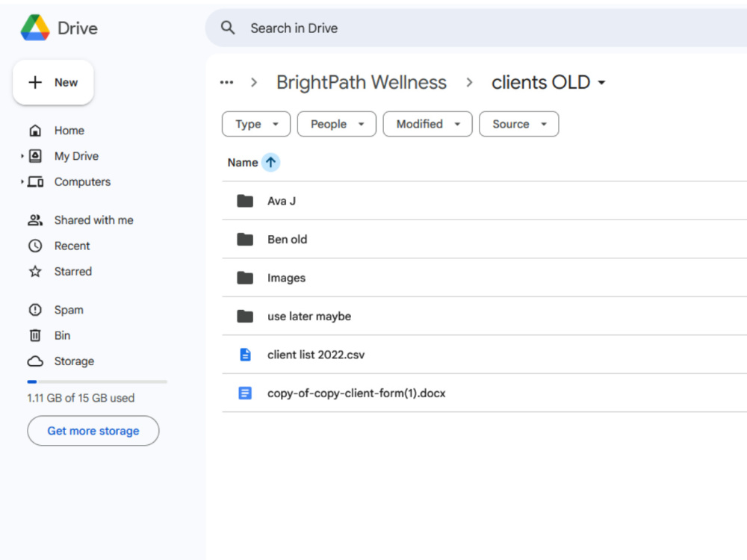View Starred items

73,272
